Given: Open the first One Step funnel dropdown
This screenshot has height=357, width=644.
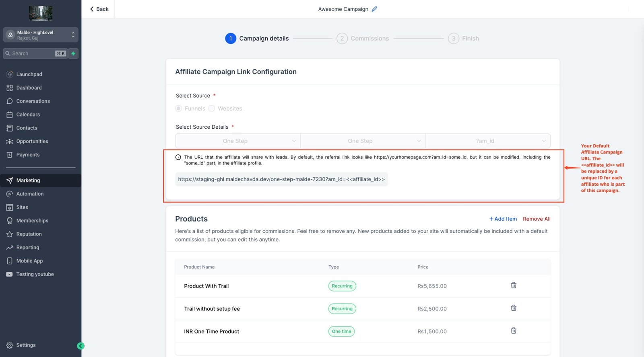Looking at the screenshot, I should pyautogui.click(x=238, y=141).
